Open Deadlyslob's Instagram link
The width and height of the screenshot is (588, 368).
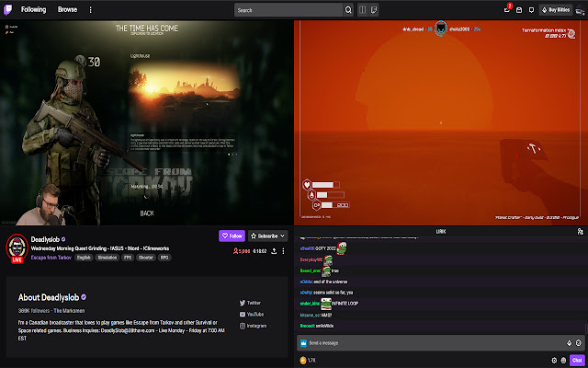tap(254, 326)
